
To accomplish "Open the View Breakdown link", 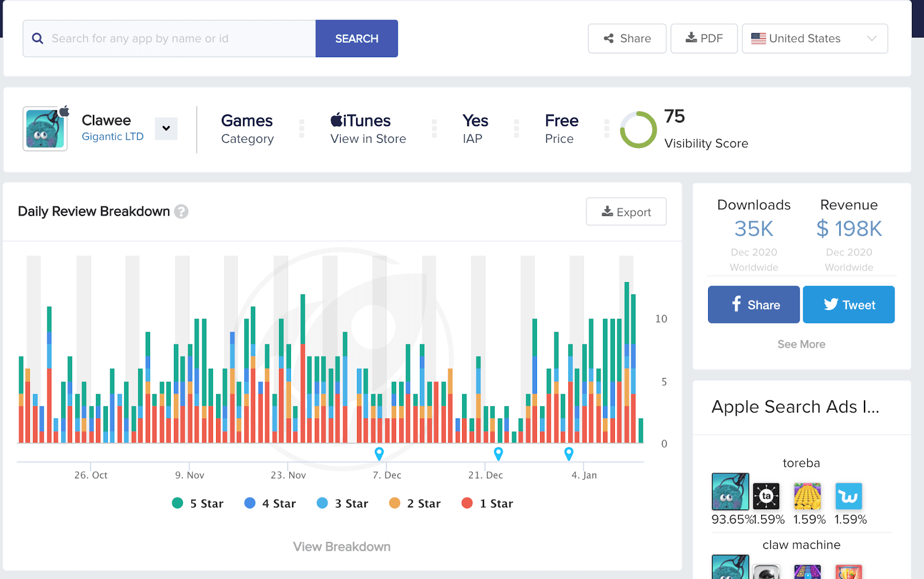I will coord(342,547).
